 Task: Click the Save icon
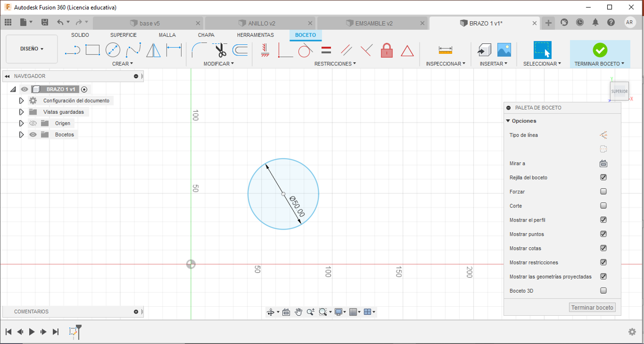[x=45, y=22]
